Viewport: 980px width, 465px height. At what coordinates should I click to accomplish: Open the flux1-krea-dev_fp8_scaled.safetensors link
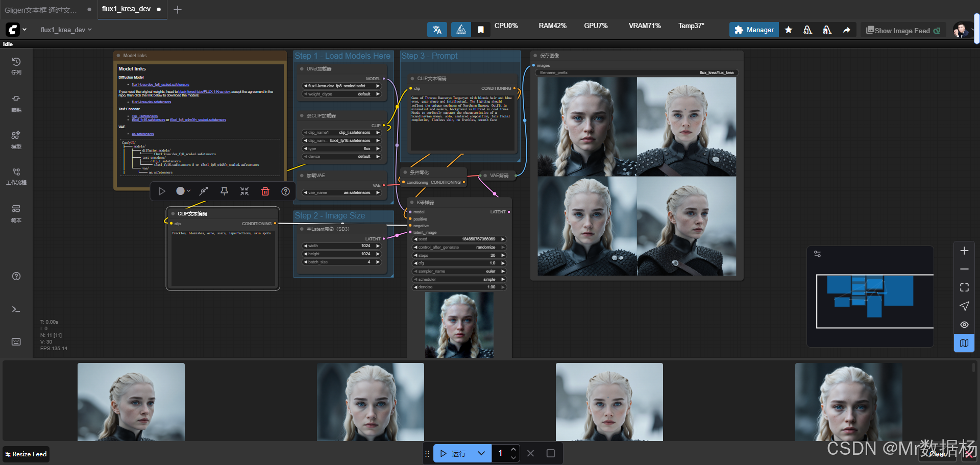[x=160, y=85]
